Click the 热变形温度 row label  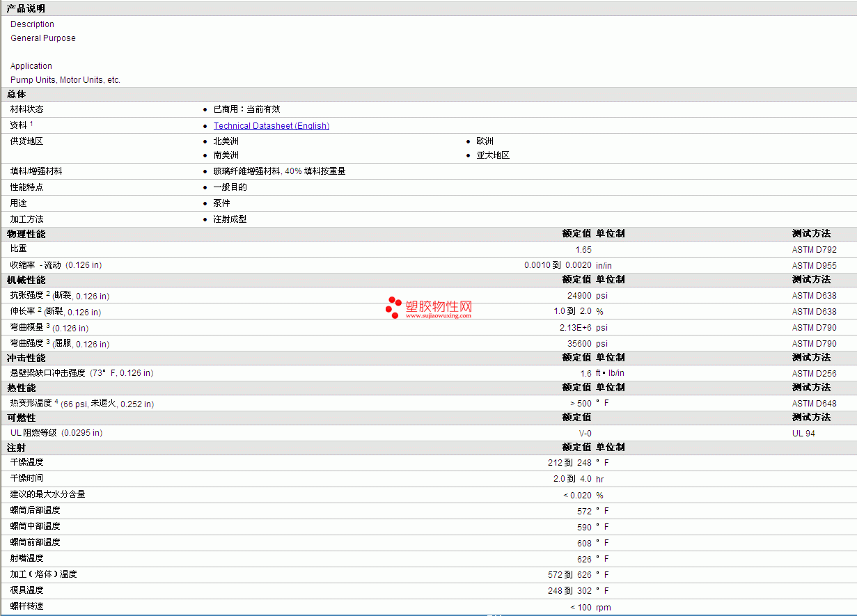(x=82, y=403)
